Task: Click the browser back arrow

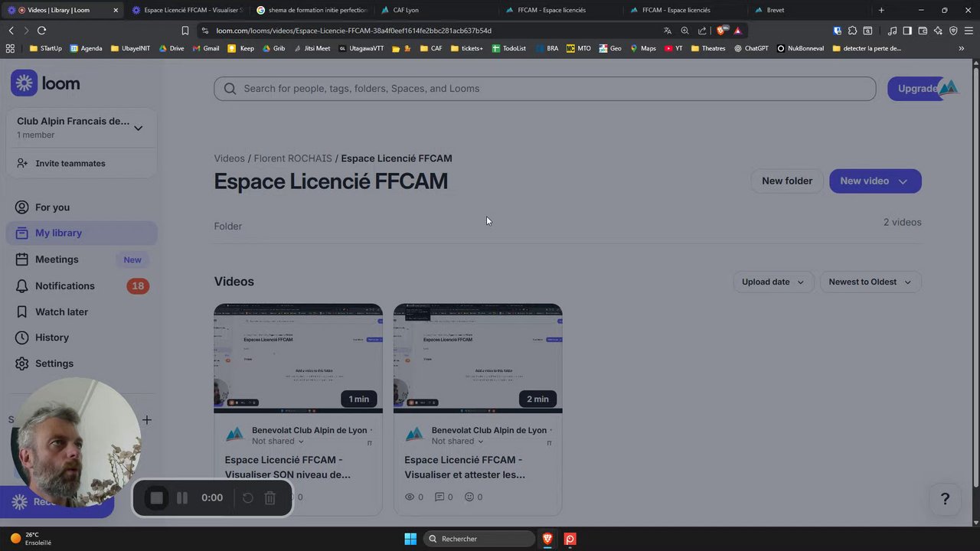Action: tap(11, 31)
